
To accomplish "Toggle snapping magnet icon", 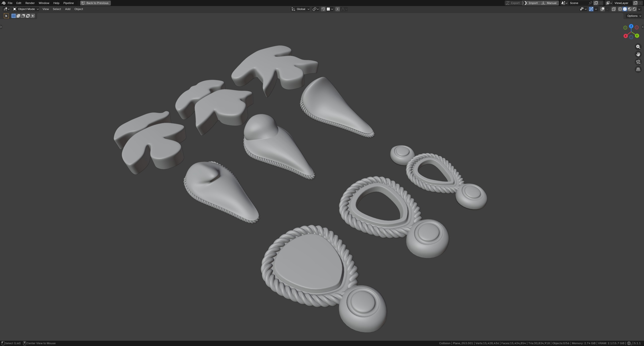I will click(x=323, y=9).
